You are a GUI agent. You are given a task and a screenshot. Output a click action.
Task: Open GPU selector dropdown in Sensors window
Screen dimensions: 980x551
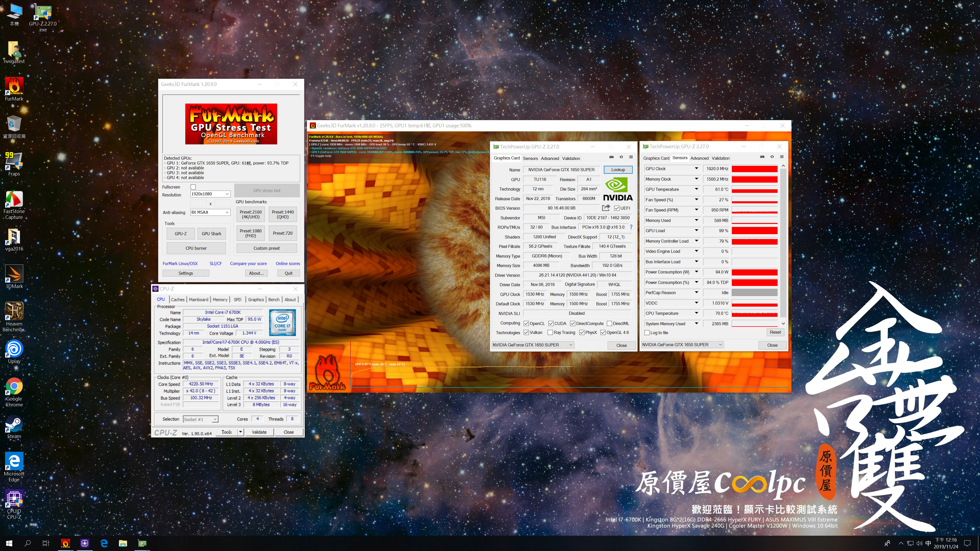682,345
